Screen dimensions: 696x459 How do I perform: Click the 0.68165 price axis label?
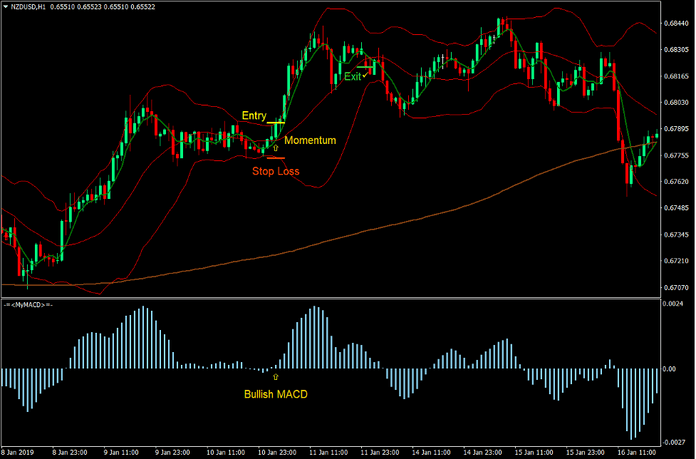[676, 76]
